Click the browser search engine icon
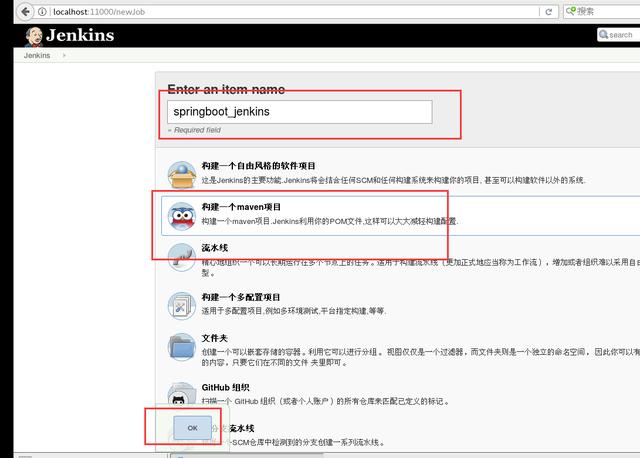 (x=571, y=11)
